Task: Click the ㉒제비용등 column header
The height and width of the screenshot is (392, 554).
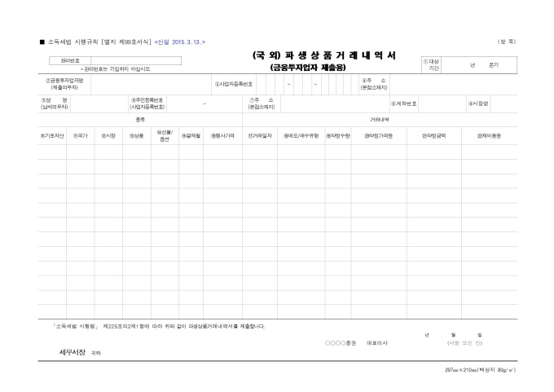Action: 490,136
